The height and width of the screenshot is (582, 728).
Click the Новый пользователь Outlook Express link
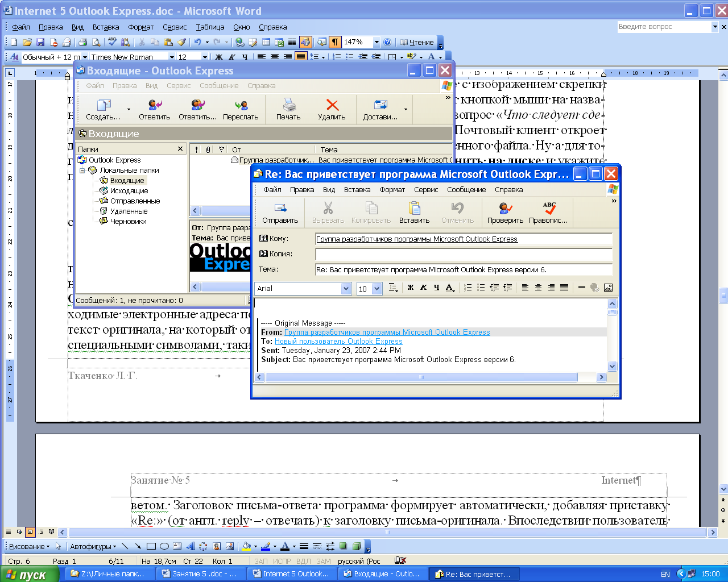point(338,341)
